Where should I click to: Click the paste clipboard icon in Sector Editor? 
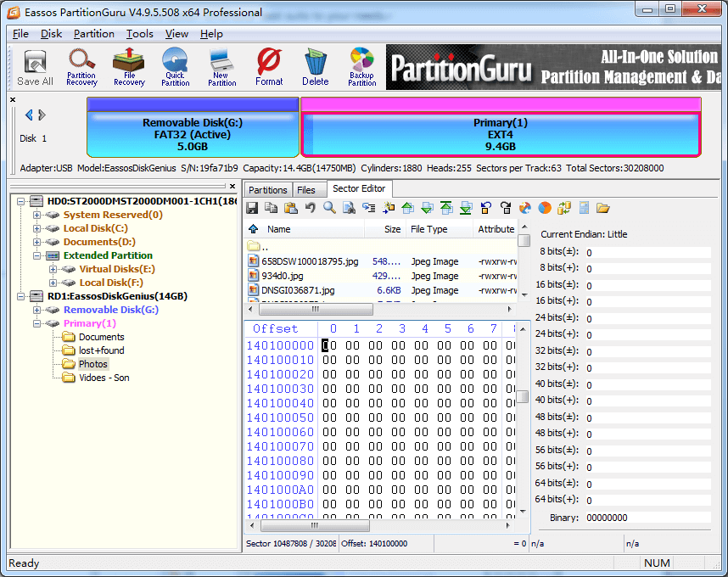[x=291, y=208]
